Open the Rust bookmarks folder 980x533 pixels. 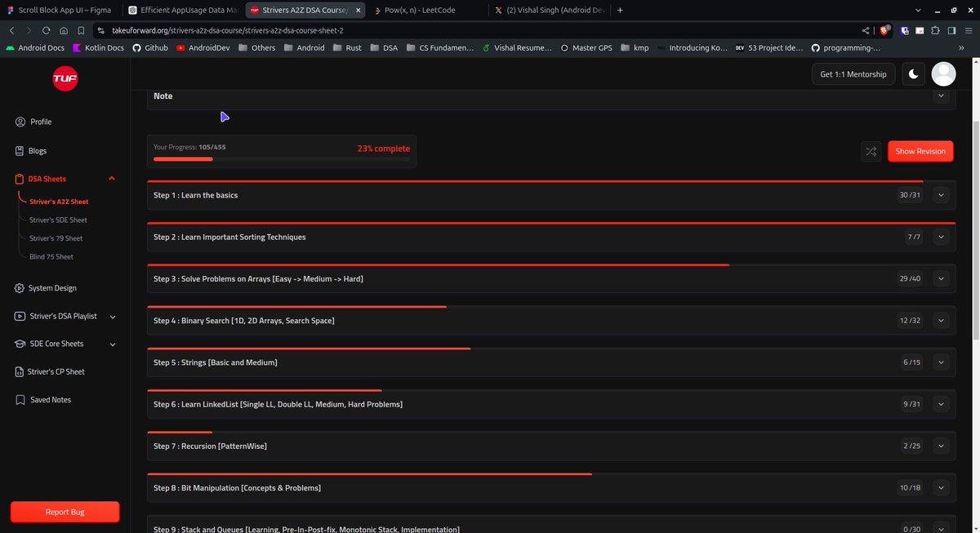346,48
